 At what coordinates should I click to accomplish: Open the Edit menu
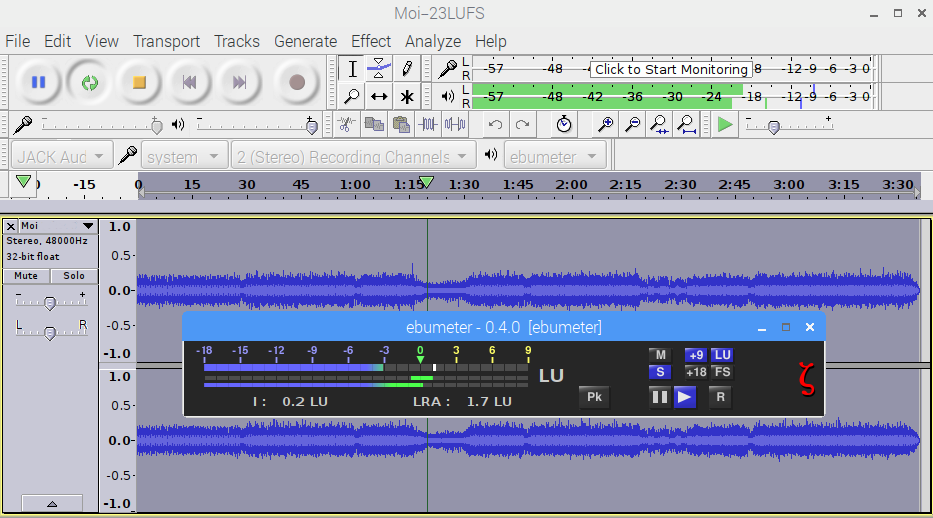coord(57,41)
